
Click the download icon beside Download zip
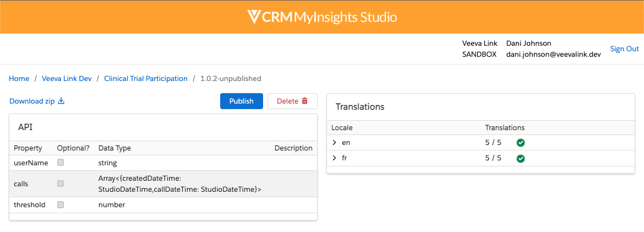click(61, 101)
